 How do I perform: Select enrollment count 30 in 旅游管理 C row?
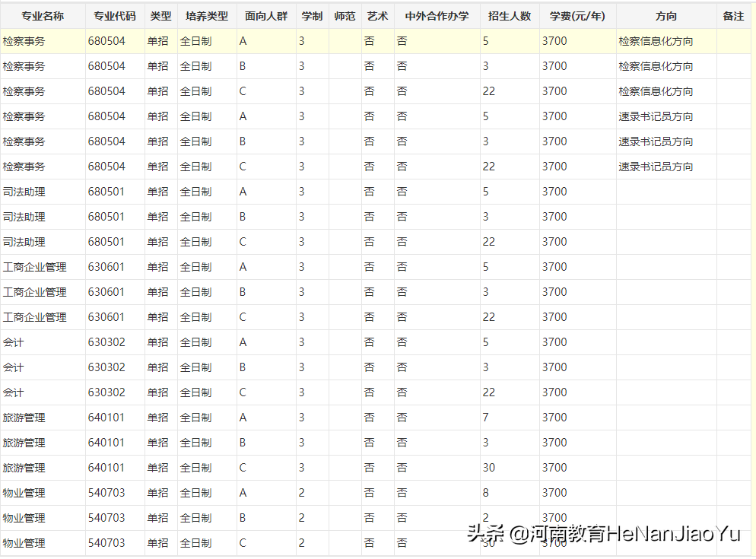489,468
